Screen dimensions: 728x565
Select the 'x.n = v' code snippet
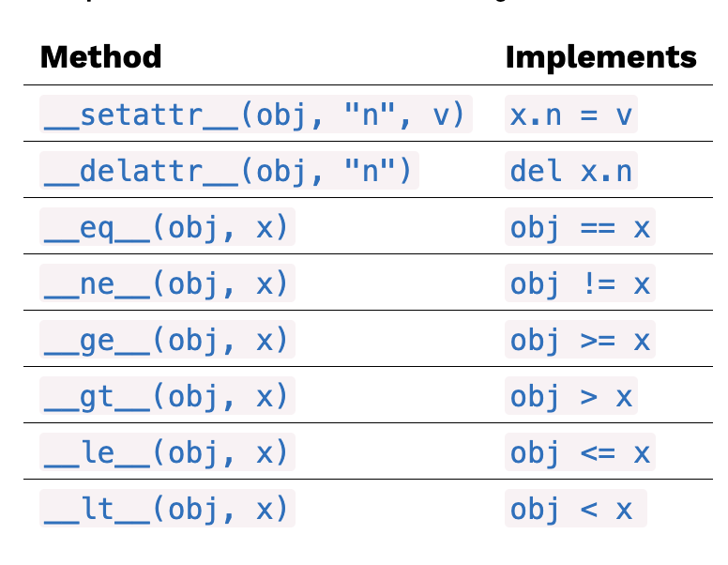tap(571, 115)
